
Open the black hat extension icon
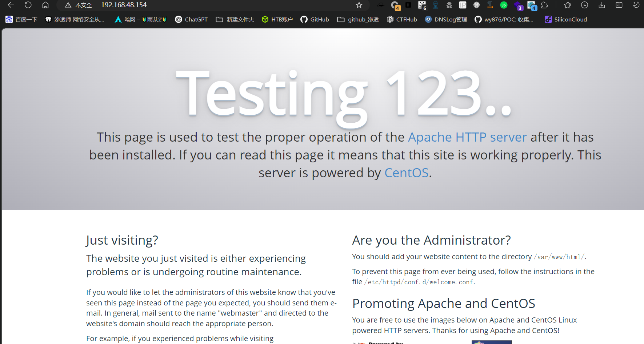click(381, 5)
